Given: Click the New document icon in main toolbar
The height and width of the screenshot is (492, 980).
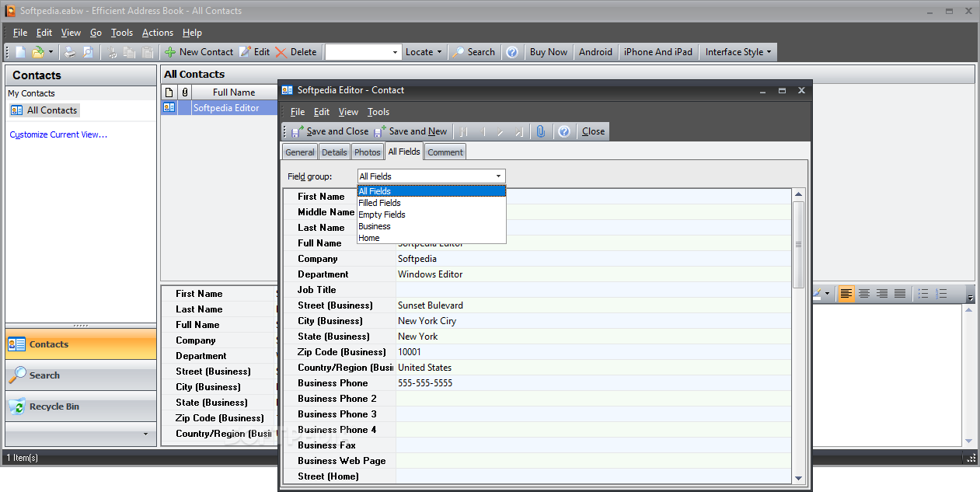Looking at the screenshot, I should [x=21, y=52].
